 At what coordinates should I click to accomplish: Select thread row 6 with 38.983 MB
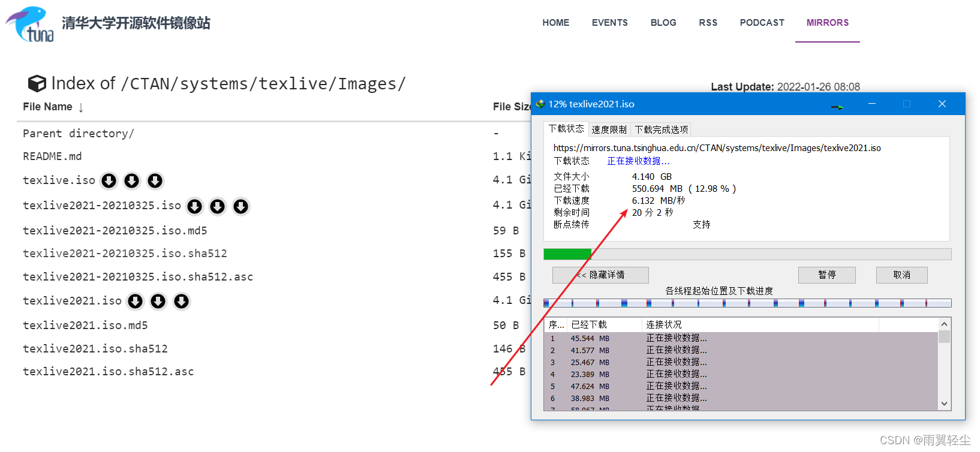click(x=741, y=398)
